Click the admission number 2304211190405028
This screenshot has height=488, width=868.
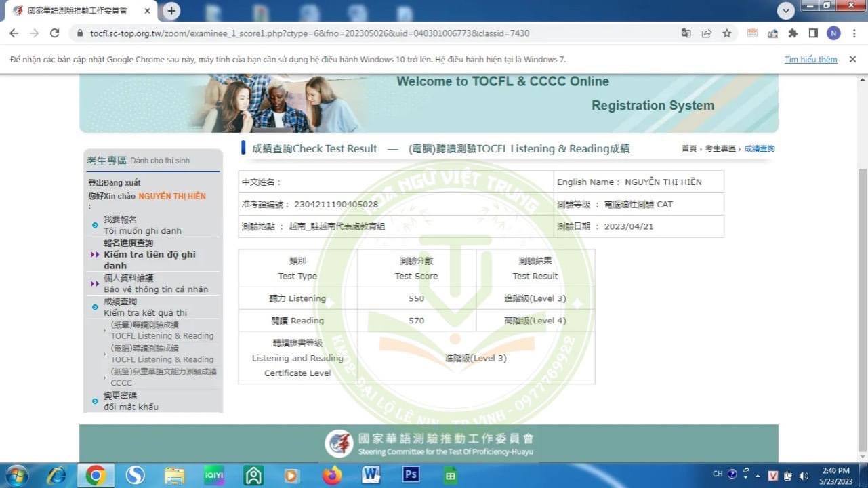pyautogui.click(x=336, y=204)
